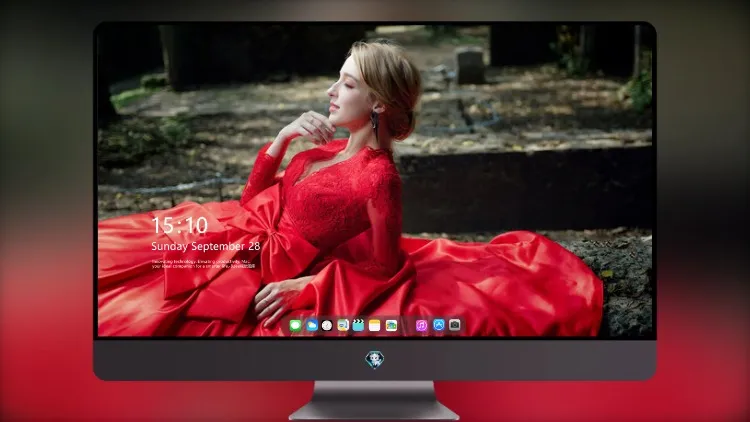750x422 pixels.
Task: Open the blue App Store icon
Action: [x=439, y=325]
